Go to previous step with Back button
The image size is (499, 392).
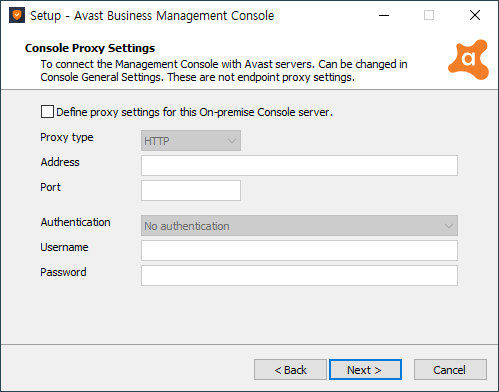point(290,370)
